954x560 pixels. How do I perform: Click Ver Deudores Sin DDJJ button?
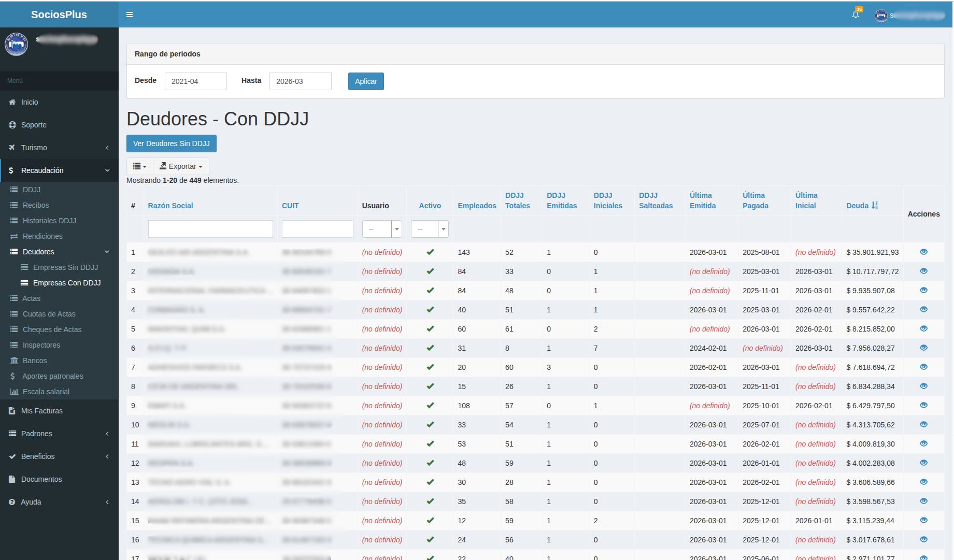point(171,143)
